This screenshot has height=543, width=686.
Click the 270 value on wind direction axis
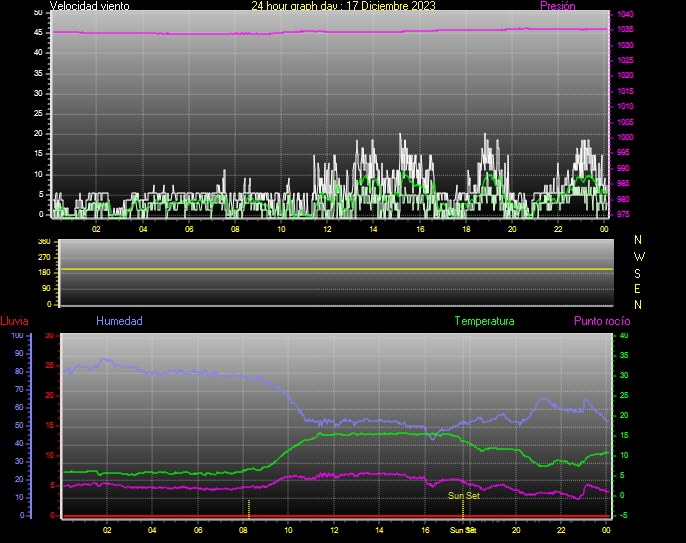pyautogui.click(x=44, y=257)
